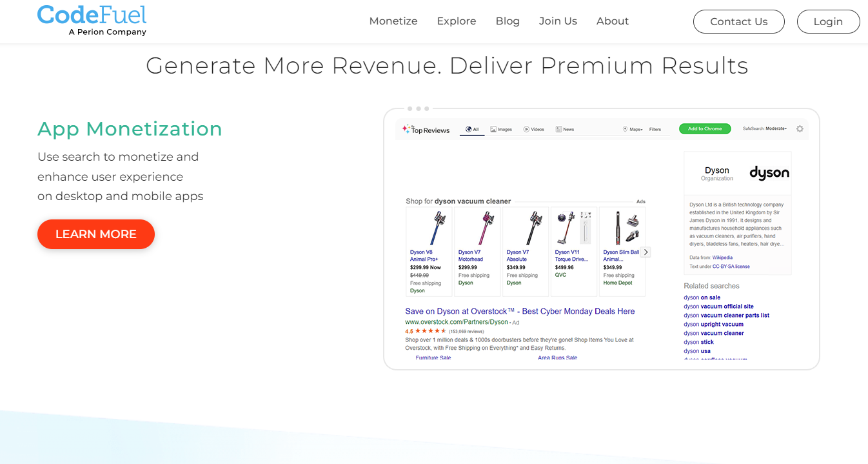Switch to the Images search tab

(x=501, y=129)
